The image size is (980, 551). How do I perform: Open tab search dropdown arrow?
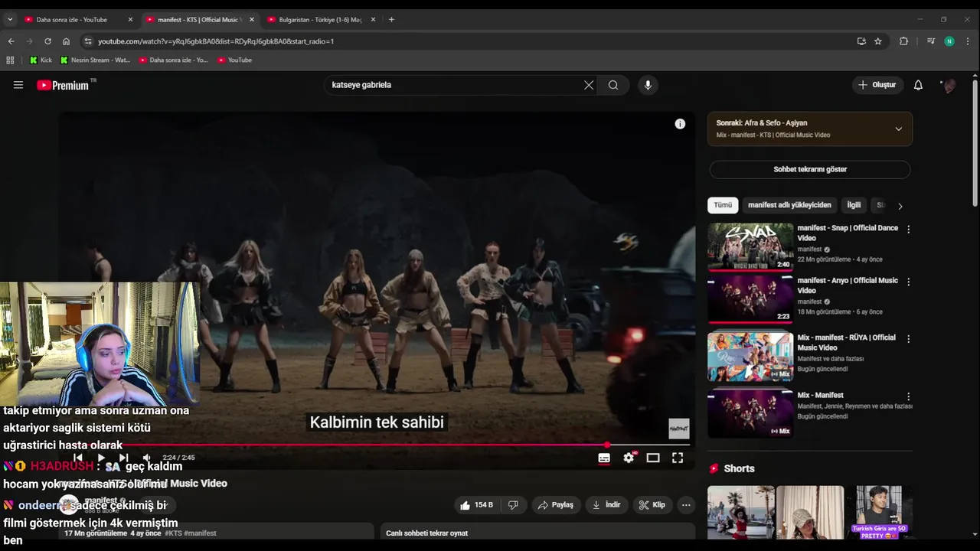click(x=10, y=19)
